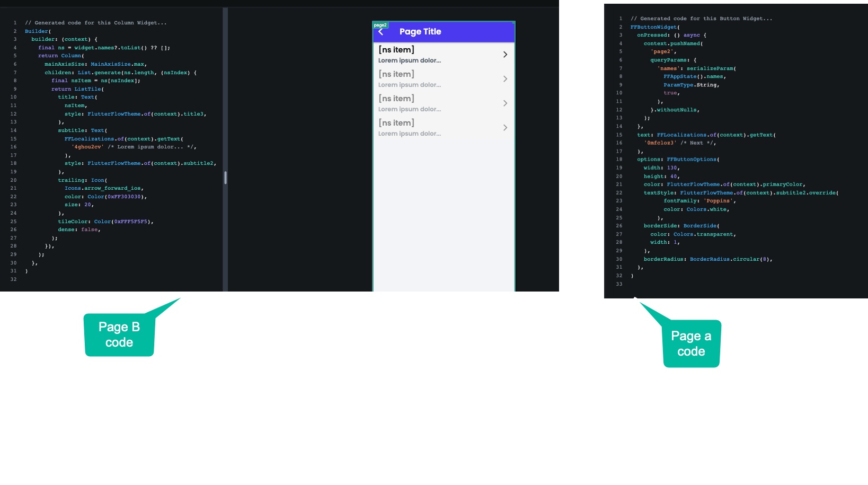Click the teal "Page B code" callout bubble
Viewport: 868px width, 485px height.
pos(119,335)
